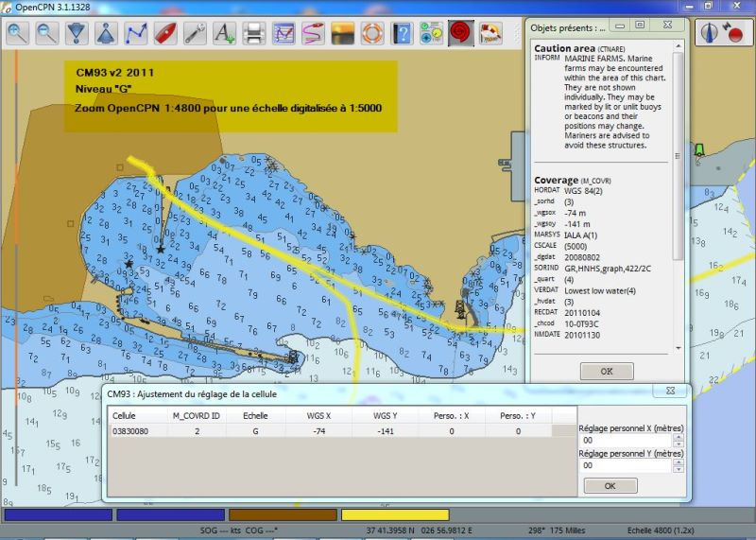
Task: Select the first dark blue chart bar segment
Action: 59,514
